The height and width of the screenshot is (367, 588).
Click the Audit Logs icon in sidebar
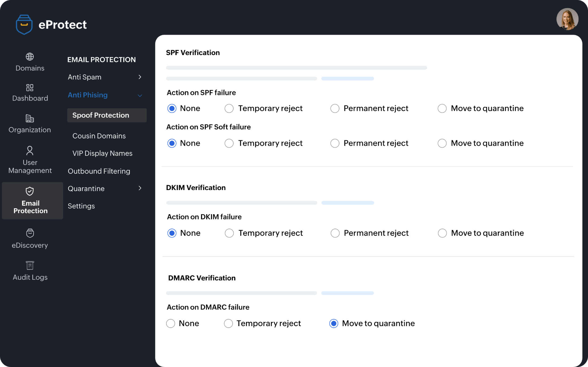(29, 267)
